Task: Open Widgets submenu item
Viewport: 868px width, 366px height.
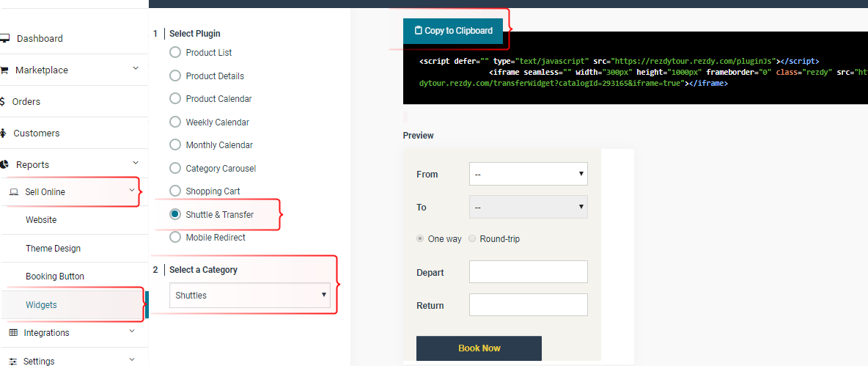Action: click(41, 305)
